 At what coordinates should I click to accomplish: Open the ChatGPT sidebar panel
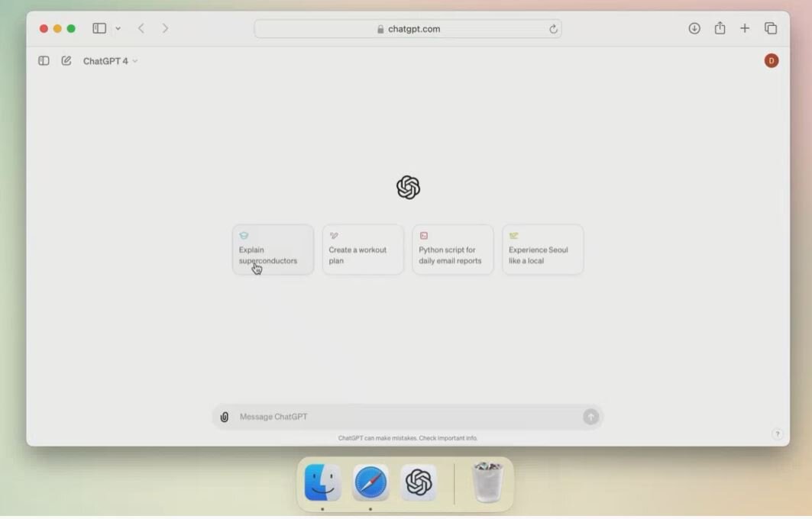pyautogui.click(x=44, y=61)
